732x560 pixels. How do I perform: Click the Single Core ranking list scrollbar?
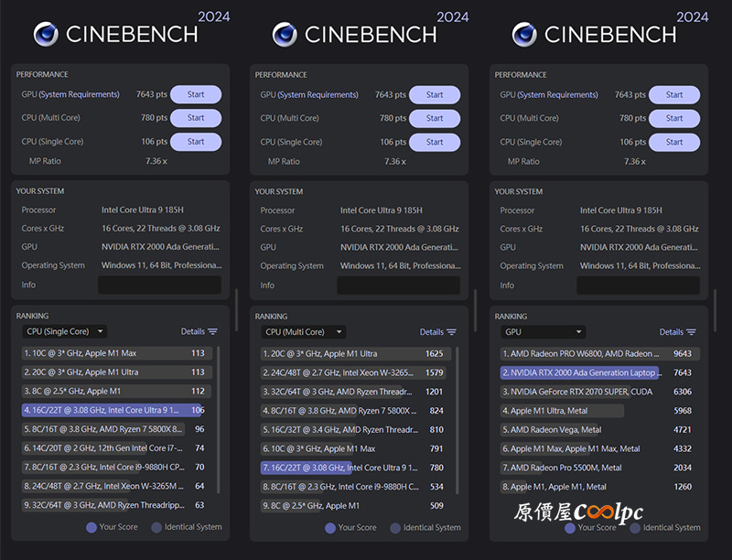pos(218,419)
